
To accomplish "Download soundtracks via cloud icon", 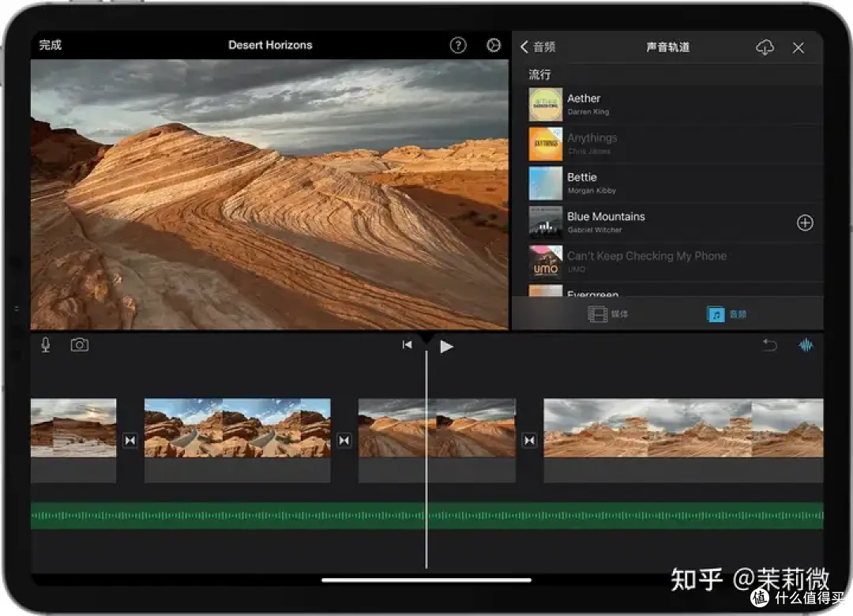I will (765, 47).
